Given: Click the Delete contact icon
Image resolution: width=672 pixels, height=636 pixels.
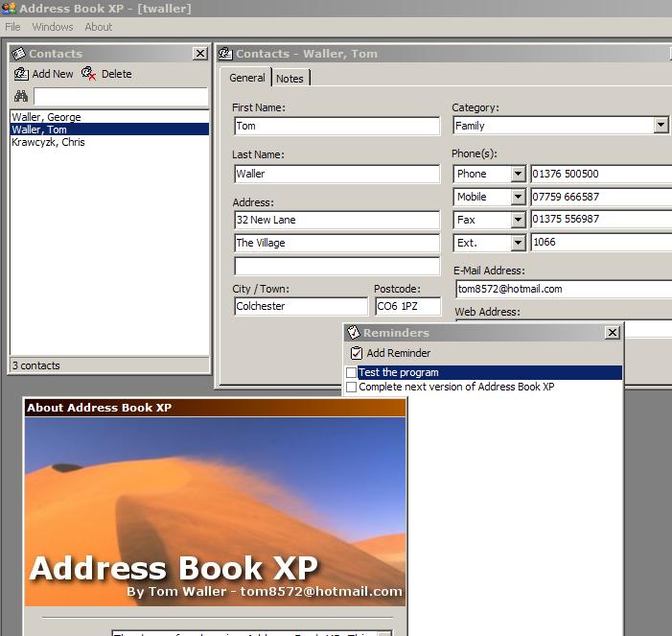Looking at the screenshot, I should [89, 73].
